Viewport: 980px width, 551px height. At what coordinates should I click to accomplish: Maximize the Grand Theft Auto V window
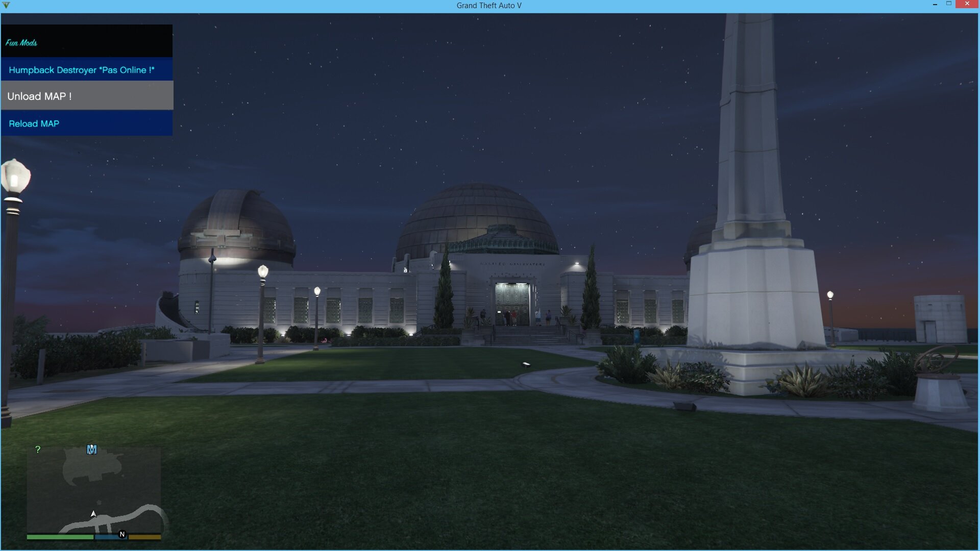tap(949, 4)
